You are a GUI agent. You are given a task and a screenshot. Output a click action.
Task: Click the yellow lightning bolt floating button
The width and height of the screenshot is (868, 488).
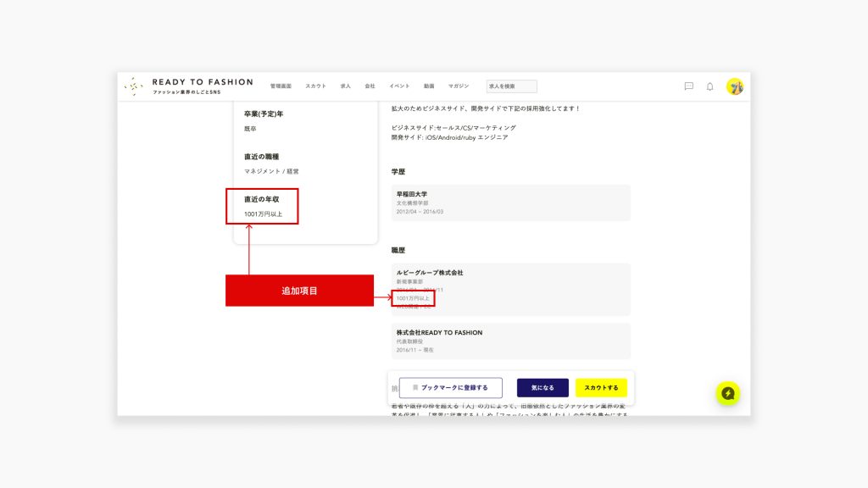click(x=727, y=393)
